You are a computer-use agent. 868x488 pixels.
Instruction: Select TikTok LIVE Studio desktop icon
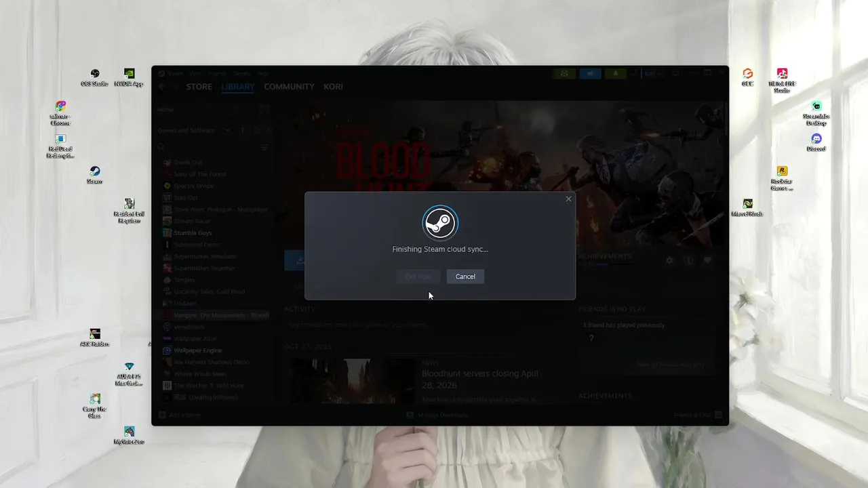coord(782,81)
